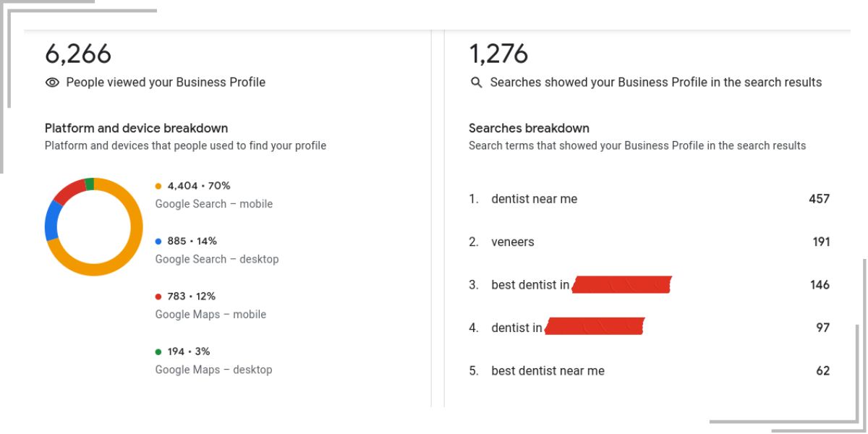Select the green Google Maps desktop legend dot
868x434 pixels.
click(x=158, y=352)
